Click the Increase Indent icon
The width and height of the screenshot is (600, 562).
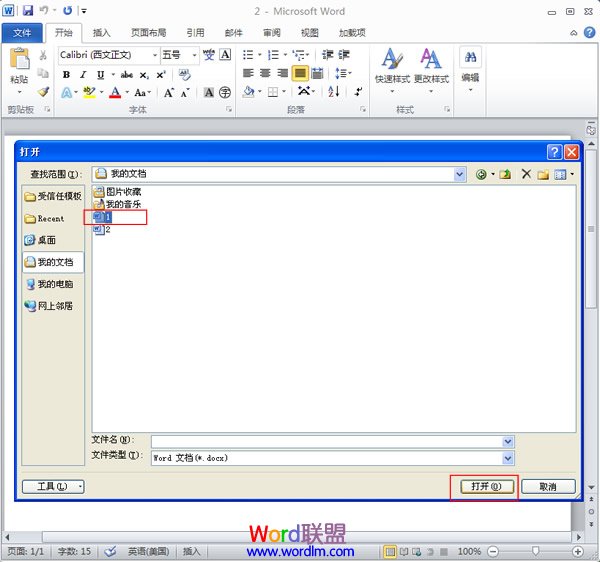point(344,55)
